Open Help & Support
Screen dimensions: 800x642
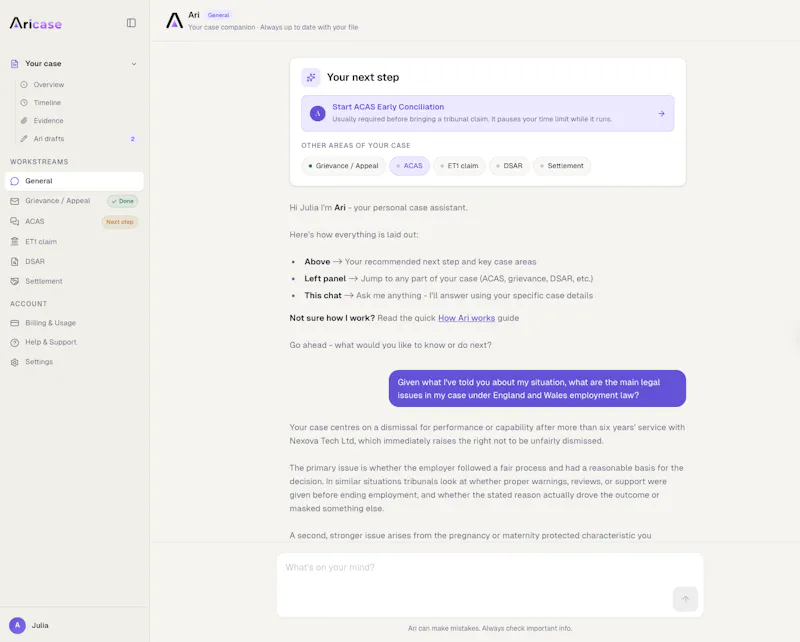coord(51,342)
